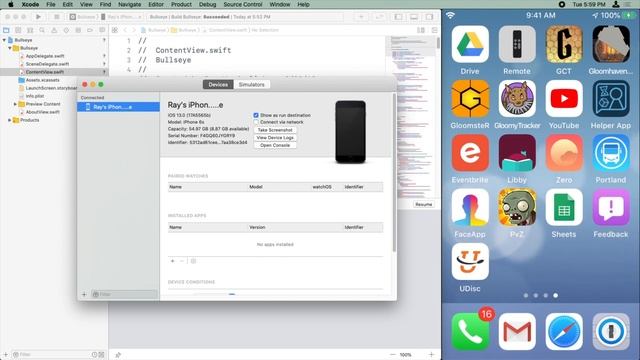Click the Take Screenshot button
Image resolution: width=640 pixels, height=360 pixels.
[275, 130]
